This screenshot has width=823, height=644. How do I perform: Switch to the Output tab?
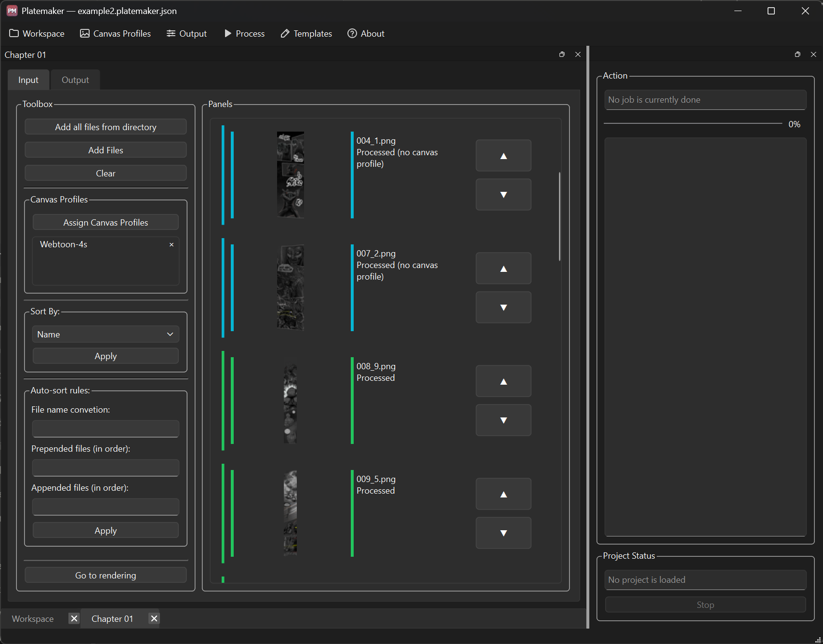[75, 80]
